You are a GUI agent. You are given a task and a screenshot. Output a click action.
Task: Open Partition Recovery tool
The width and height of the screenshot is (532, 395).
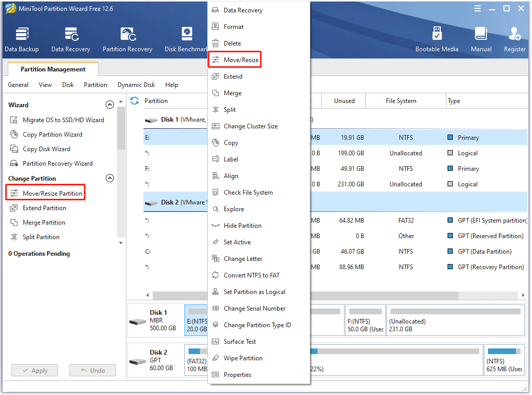(127, 39)
